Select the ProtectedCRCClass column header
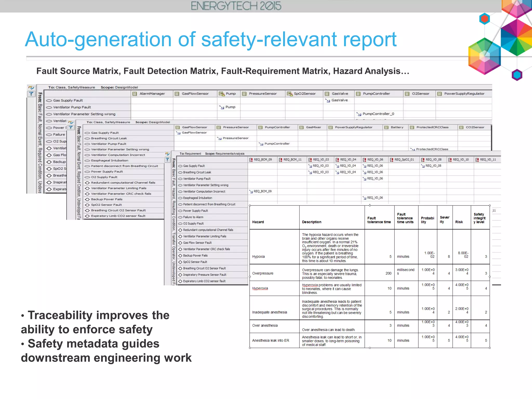 (433, 127)
